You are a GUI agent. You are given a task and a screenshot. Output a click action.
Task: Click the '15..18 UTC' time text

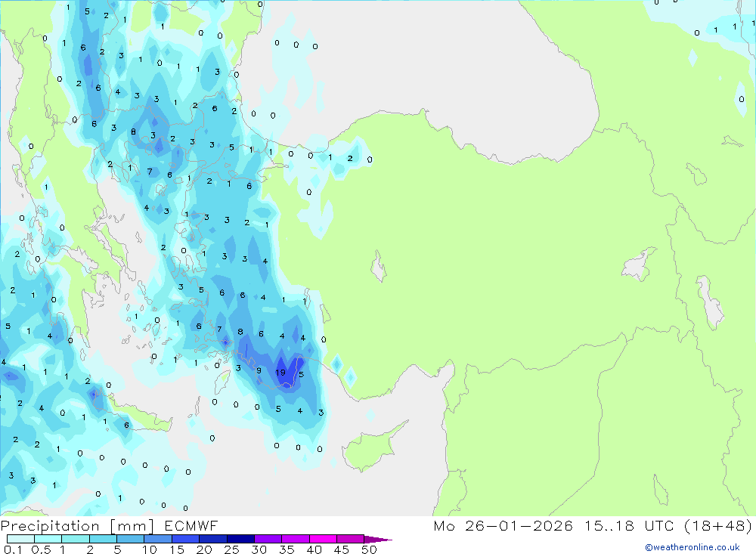point(629,525)
